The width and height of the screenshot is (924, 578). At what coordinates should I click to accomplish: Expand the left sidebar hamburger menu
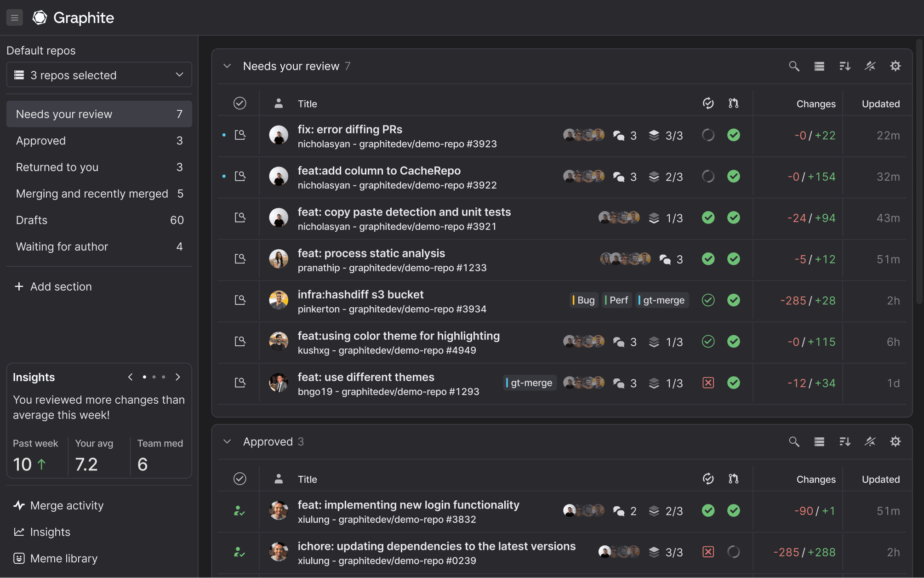(15, 17)
